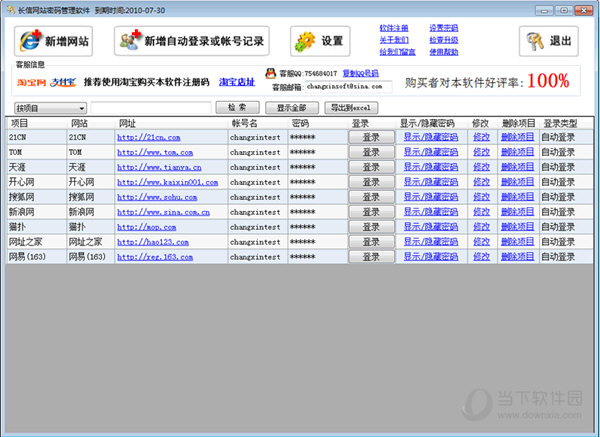Sort by the 项目 column header
The image size is (600, 437).
37,124
